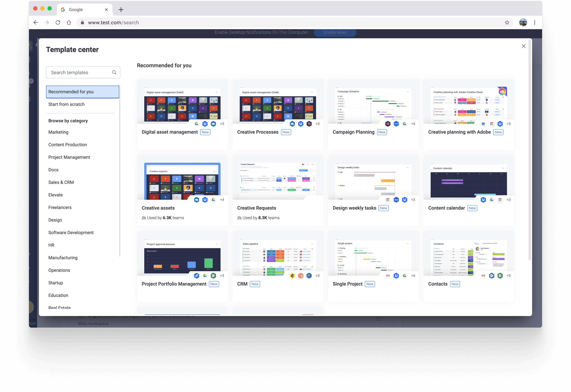Screen dimensions: 571x392
Task: Pick the Operations category
Action: point(59,270)
